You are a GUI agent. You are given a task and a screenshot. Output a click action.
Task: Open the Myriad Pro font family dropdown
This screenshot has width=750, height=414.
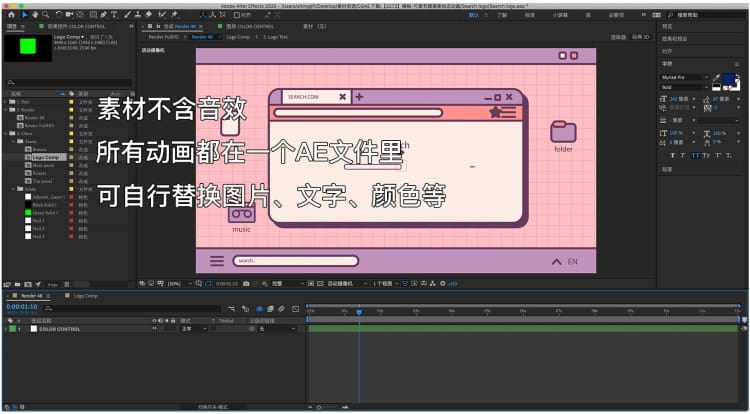click(684, 77)
